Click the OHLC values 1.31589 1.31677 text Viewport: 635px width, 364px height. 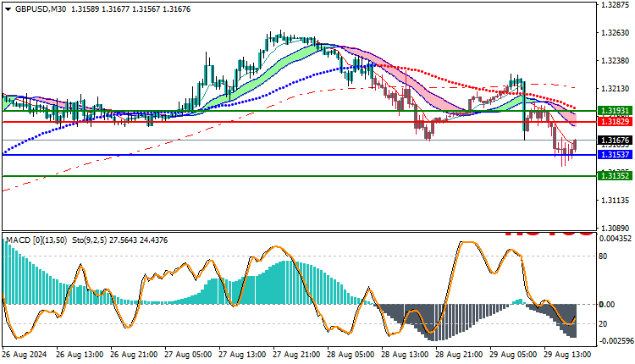[x=101, y=9]
